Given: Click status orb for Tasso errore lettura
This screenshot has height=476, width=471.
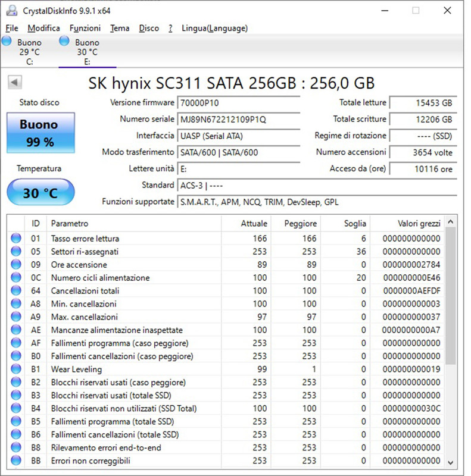Looking at the screenshot, I should [16, 239].
